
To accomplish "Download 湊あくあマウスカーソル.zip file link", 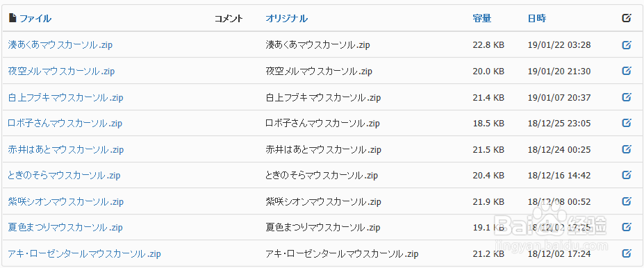I will [60, 45].
